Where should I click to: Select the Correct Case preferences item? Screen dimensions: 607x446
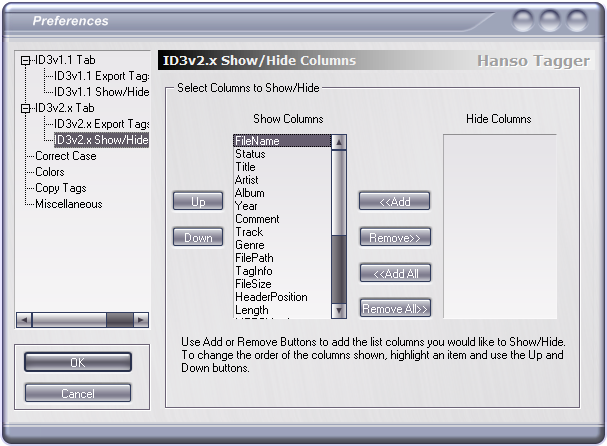(x=66, y=156)
